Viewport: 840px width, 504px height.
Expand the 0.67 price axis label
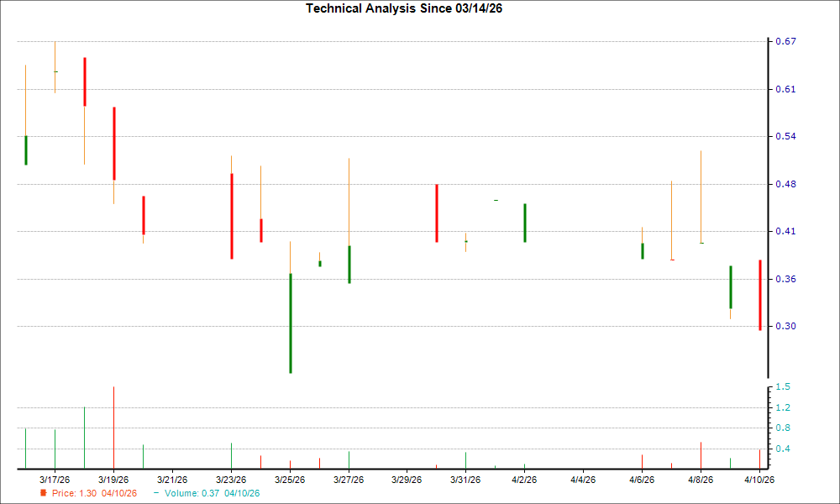pyautogui.click(x=785, y=39)
